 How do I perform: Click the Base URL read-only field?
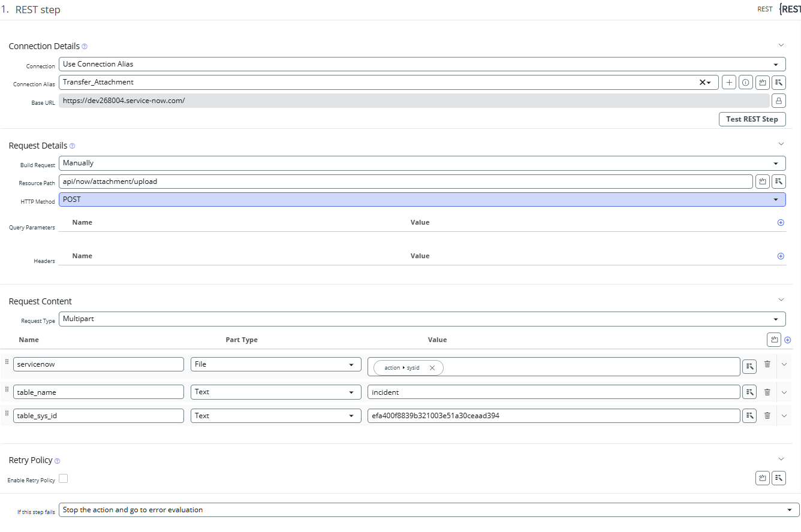click(x=414, y=101)
